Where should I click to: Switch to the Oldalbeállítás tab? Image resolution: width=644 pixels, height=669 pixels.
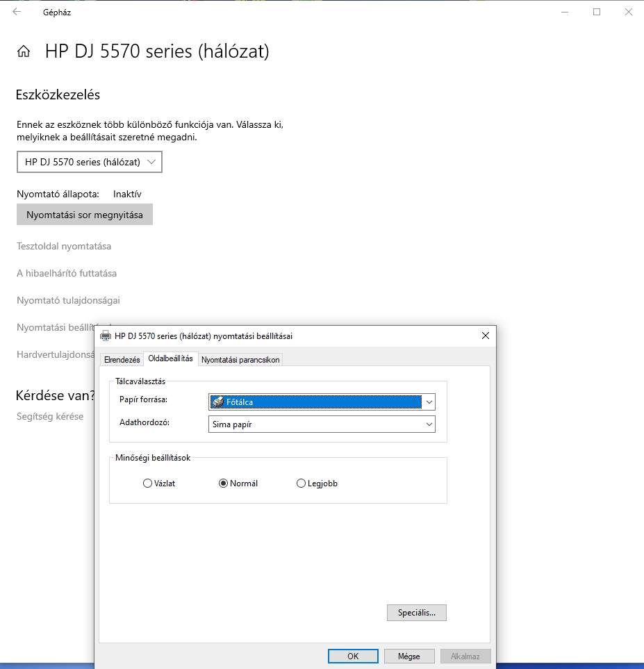pos(170,359)
